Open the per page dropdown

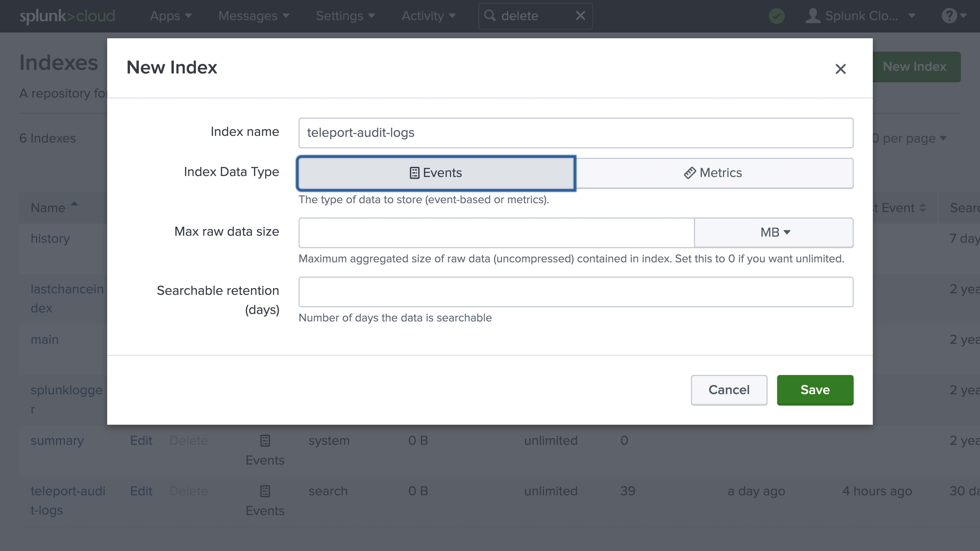pyautogui.click(x=913, y=138)
